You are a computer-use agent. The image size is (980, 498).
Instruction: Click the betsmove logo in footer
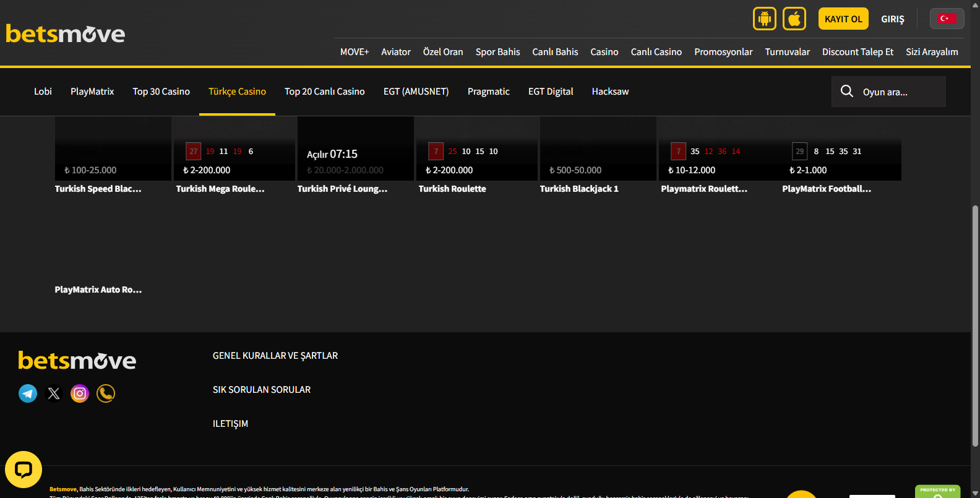[x=77, y=361]
